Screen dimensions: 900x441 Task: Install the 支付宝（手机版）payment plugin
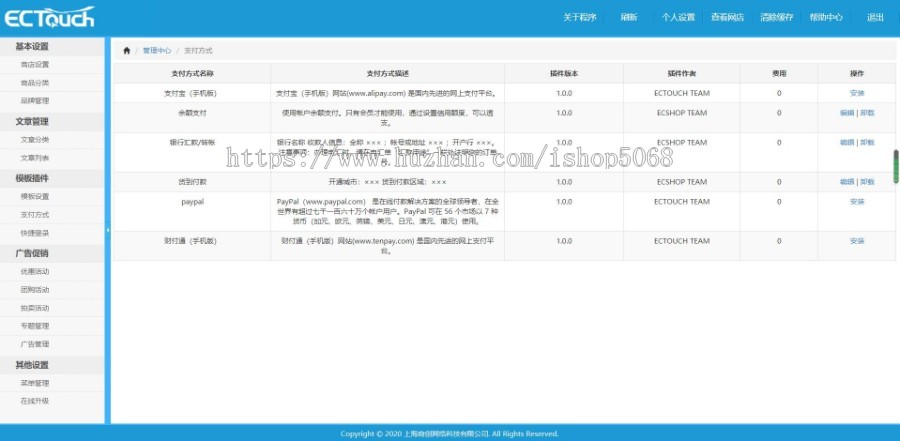856,93
